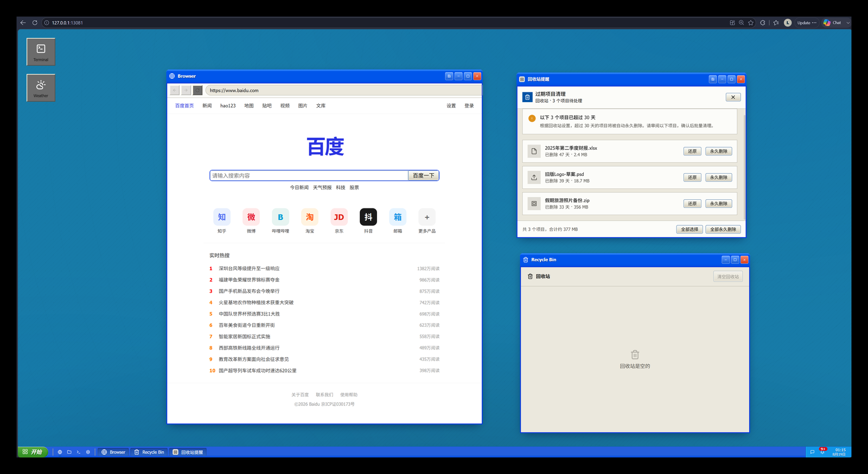Viewport: 868px width, 474px height.
Task: Click the taskbar quick-launch globe icon
Action: click(x=60, y=452)
